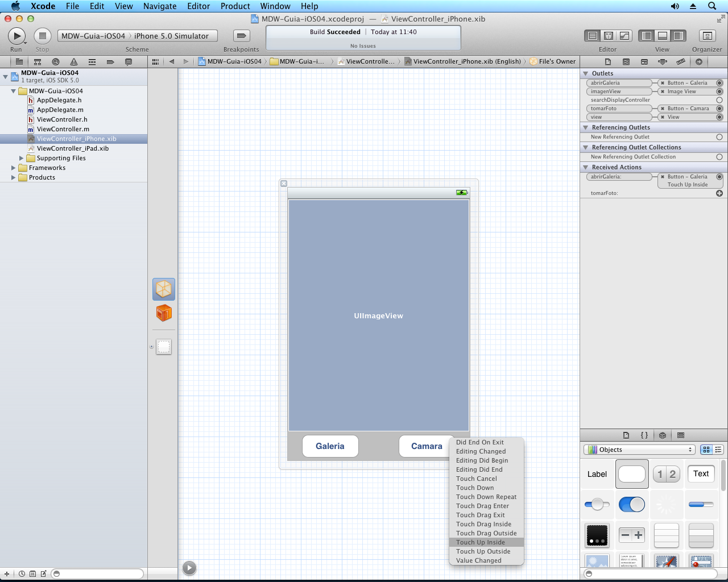The width and height of the screenshot is (728, 582).
Task: Remove abrirGaleria outlet connection to Button
Action: pyautogui.click(x=663, y=83)
